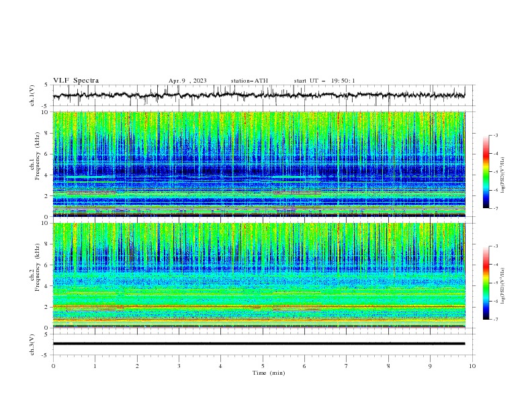Click time axis tick label "7"
Image resolution: width=532 pixels, height=411 pixels.
pyautogui.click(x=347, y=366)
